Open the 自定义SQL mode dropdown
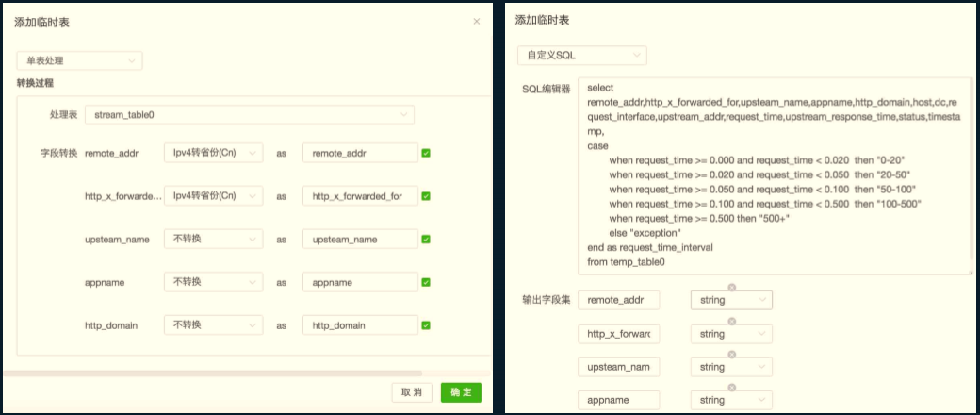Screen dimensions: 980x415 coord(582,55)
